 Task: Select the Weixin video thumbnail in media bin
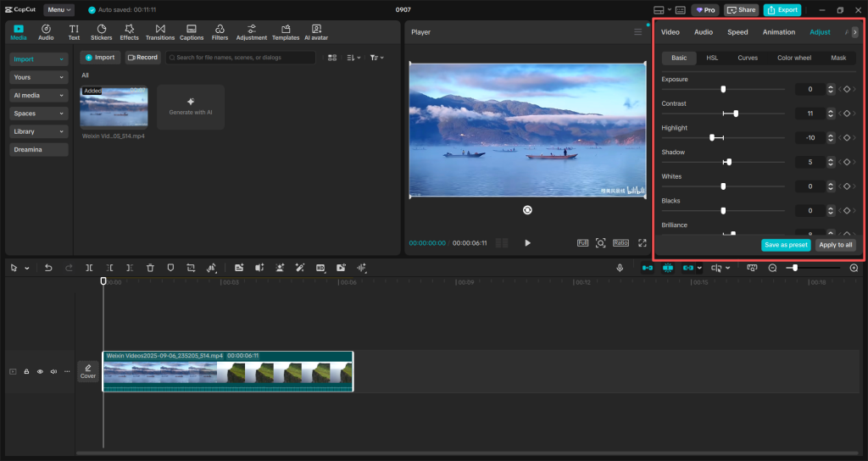click(114, 108)
